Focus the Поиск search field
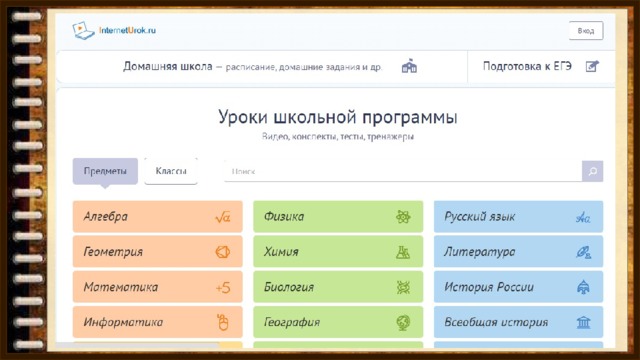 point(402,171)
